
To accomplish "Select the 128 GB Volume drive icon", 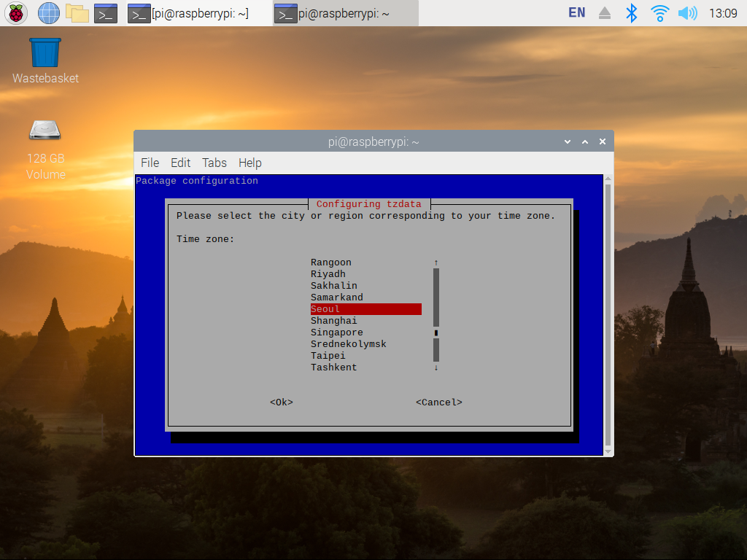I will 45,149.
